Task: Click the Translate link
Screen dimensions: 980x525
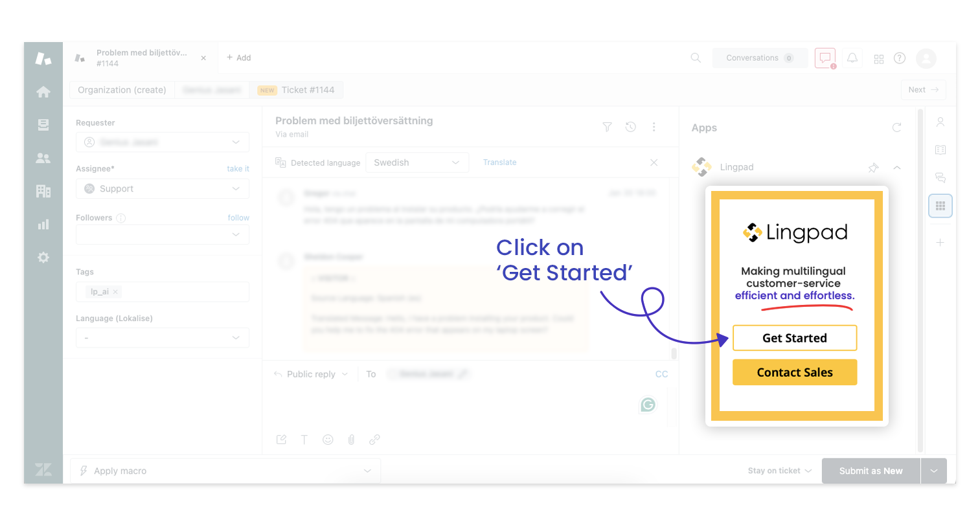Action: (x=499, y=162)
